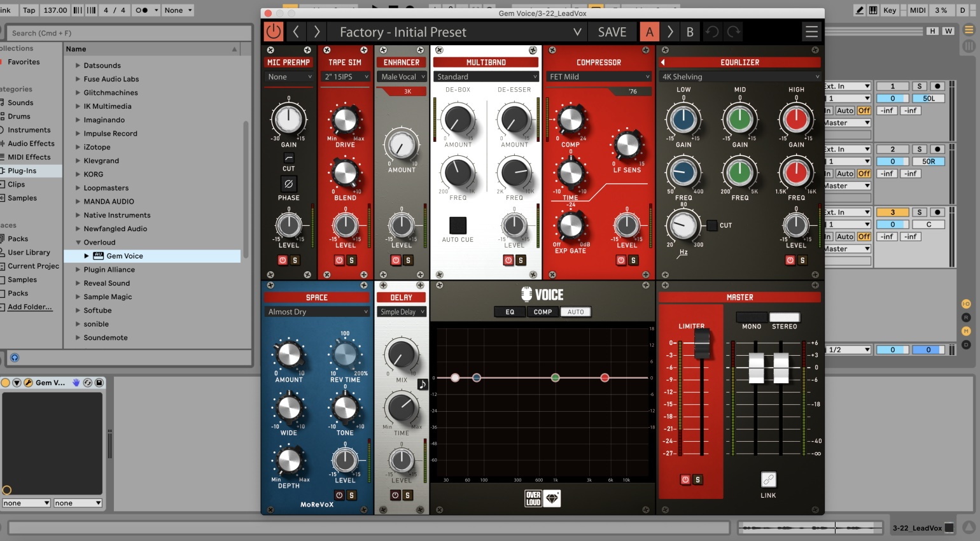Click wrench icon in Gem Voice device title

(x=28, y=383)
